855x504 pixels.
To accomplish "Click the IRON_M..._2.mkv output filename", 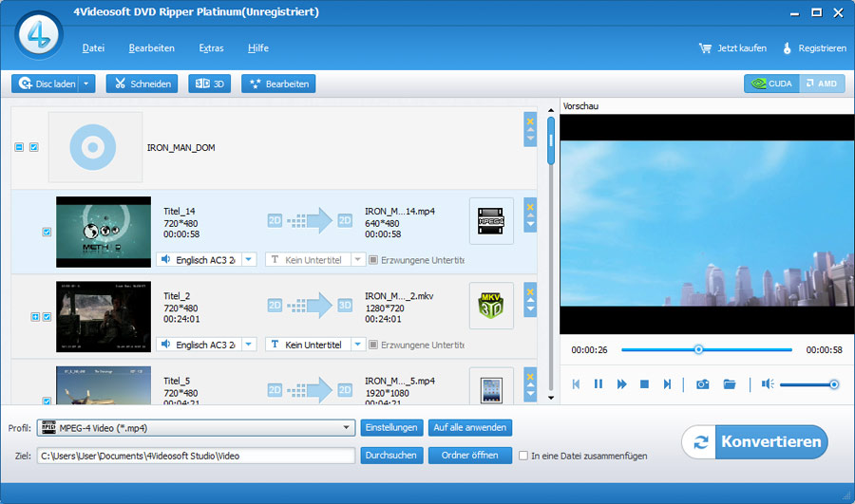I will point(399,296).
